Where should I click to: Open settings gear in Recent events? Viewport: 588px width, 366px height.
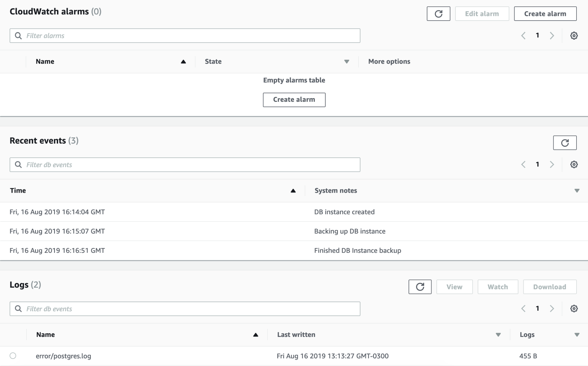[x=574, y=164]
